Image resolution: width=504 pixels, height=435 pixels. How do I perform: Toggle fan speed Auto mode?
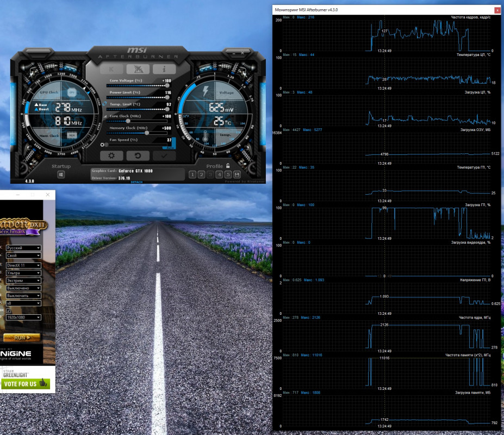coord(170,147)
